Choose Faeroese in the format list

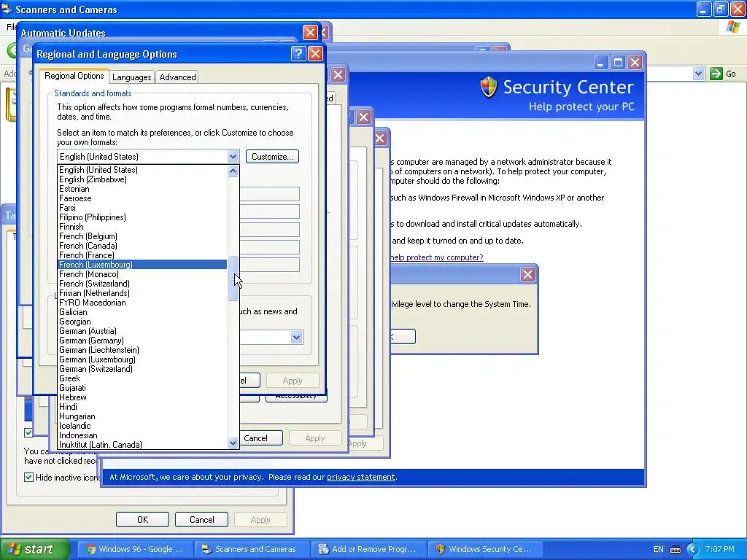(142, 198)
